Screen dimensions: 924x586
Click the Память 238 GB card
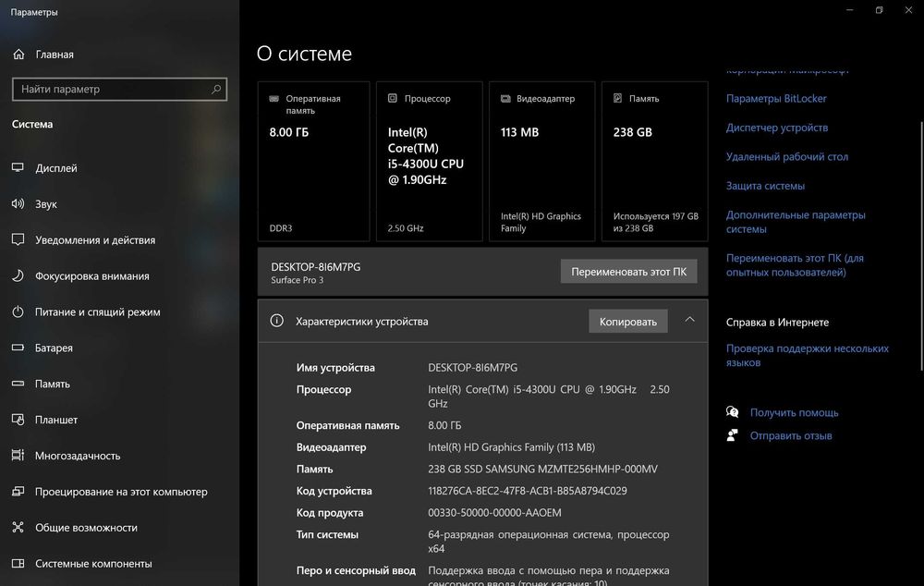pos(655,162)
